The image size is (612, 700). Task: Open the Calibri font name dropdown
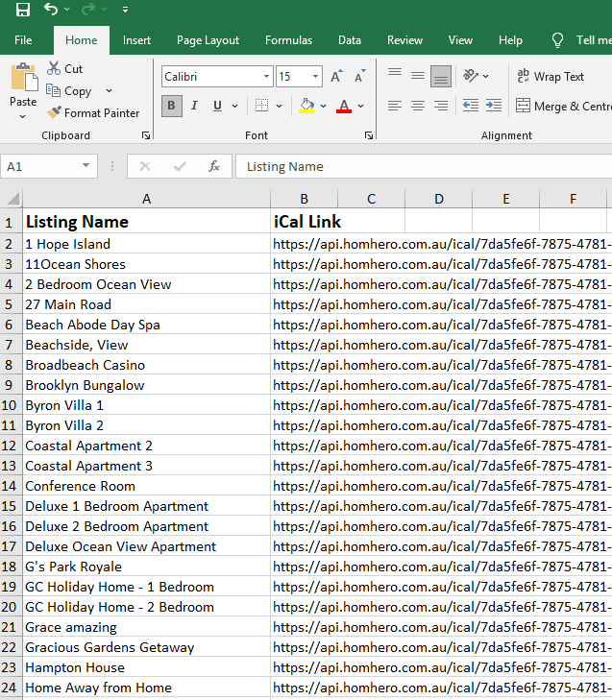pos(267,77)
